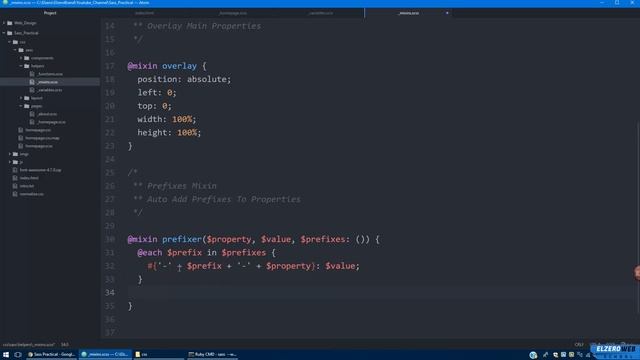This screenshot has width=640, height=360.
Task: Click the imgs folder icon
Action: 15,154
